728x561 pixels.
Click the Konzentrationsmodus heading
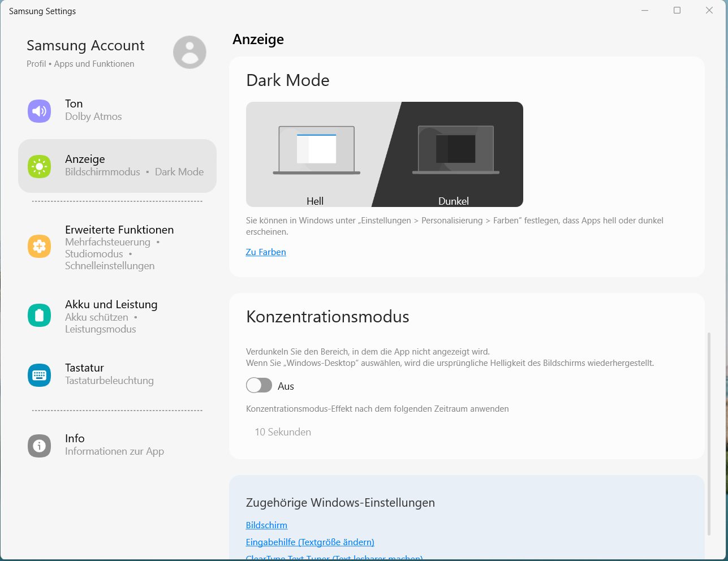328,317
